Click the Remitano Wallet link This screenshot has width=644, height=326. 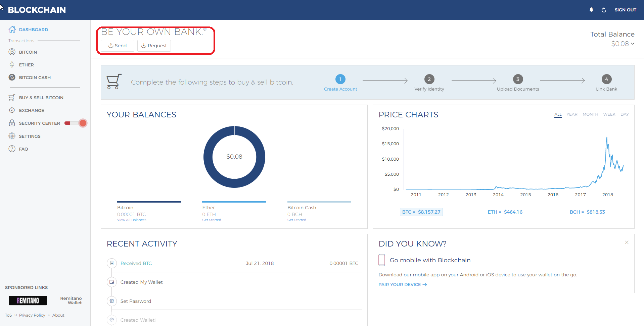[x=71, y=301]
